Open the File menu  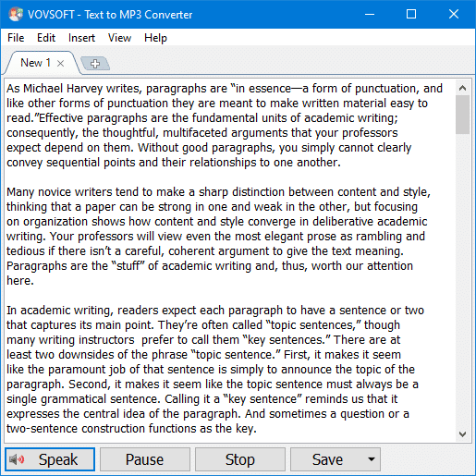pos(16,38)
